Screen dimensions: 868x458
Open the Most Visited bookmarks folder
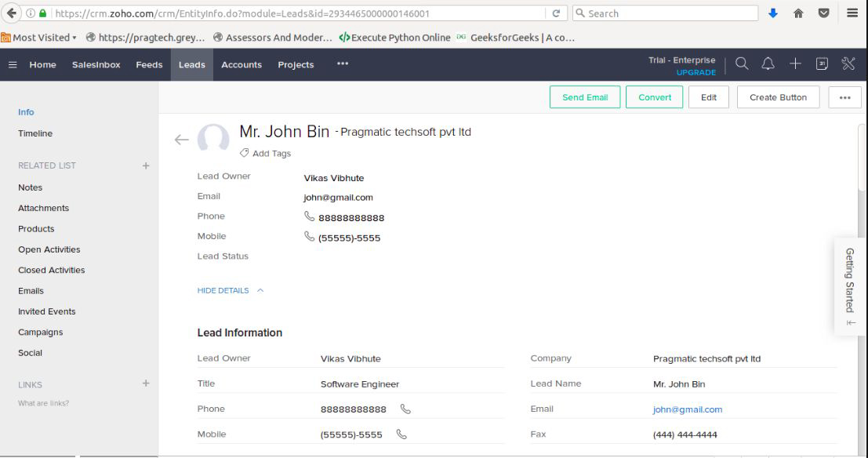(38, 38)
